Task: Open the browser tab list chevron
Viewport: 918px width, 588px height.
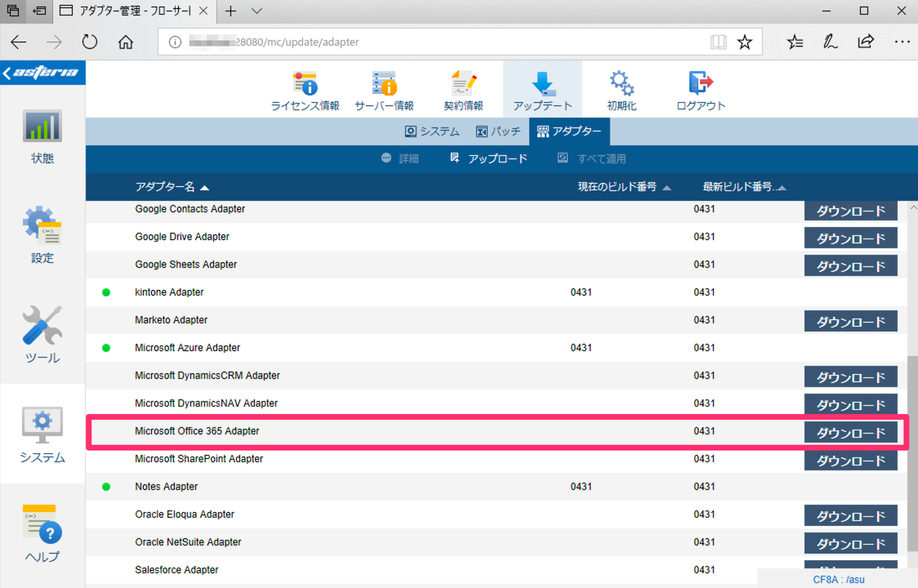Action: 256,11
